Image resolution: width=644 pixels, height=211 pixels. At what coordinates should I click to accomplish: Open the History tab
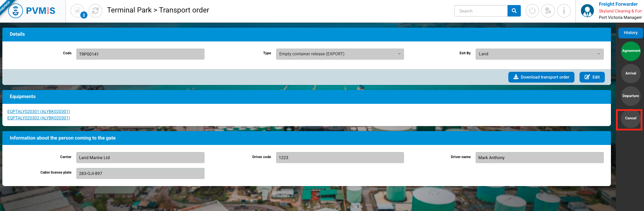(630, 33)
